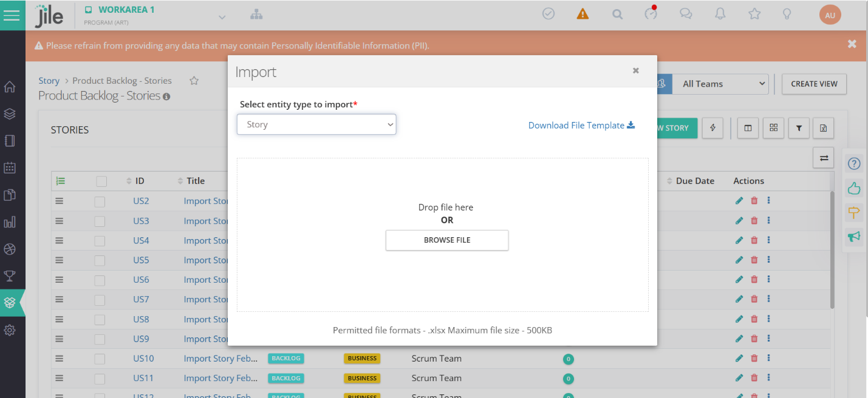Open the notifications bell icon

point(720,14)
